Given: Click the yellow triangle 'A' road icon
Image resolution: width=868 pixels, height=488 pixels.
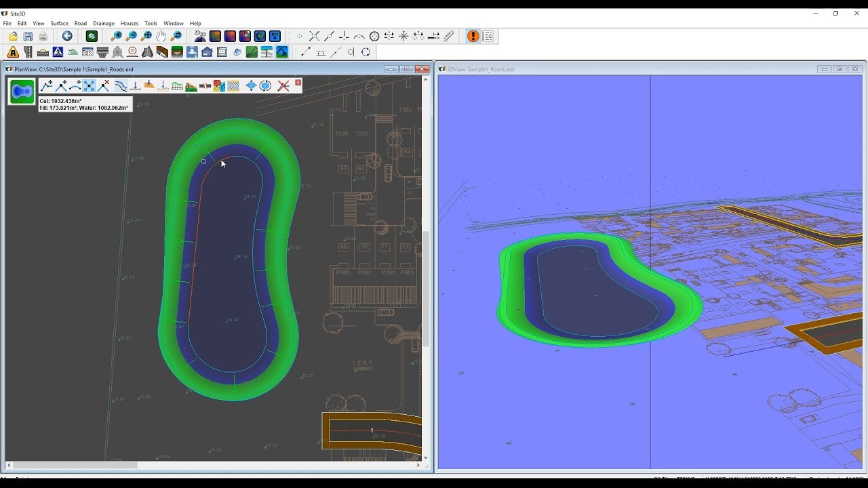Looking at the screenshot, I should pos(13,52).
